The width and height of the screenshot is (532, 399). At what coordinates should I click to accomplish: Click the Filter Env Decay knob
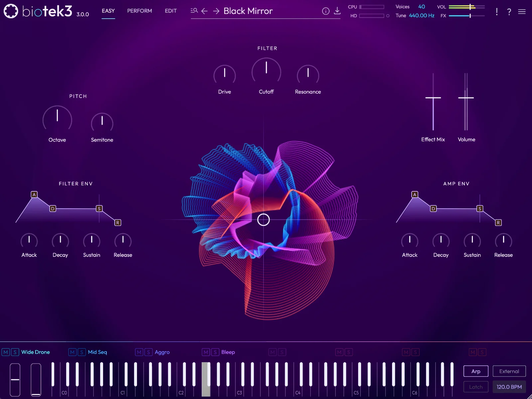tap(60, 241)
